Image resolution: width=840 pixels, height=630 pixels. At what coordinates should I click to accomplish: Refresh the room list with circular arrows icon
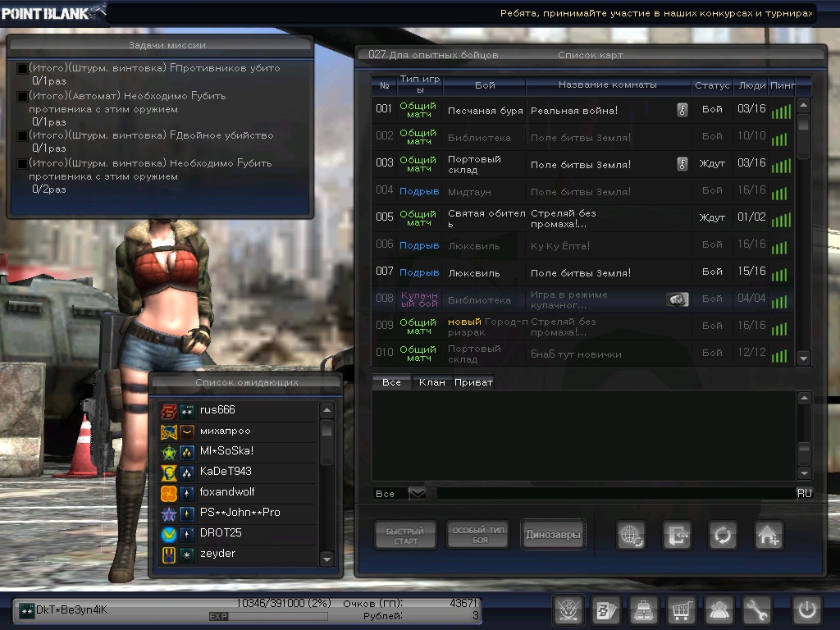pyautogui.click(x=723, y=535)
